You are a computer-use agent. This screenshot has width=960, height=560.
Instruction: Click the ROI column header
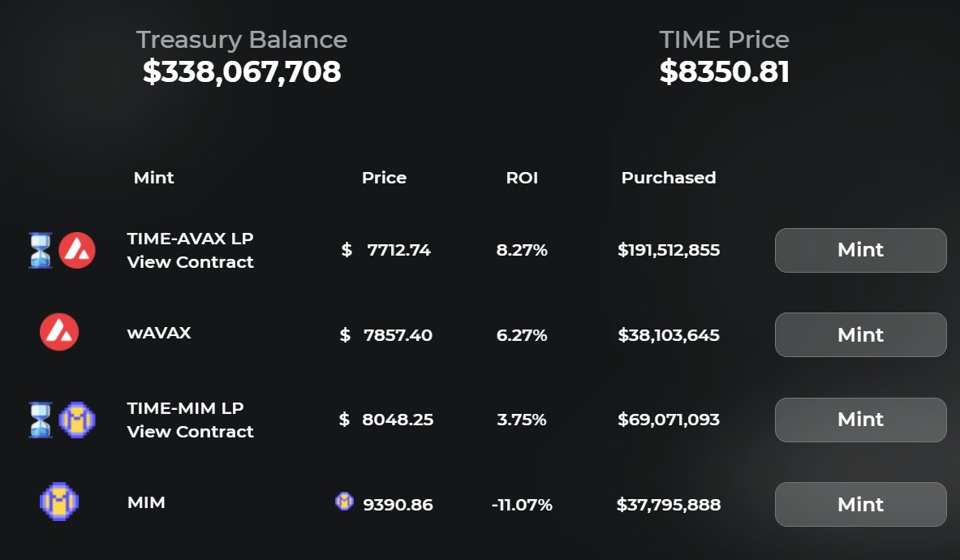click(x=522, y=178)
